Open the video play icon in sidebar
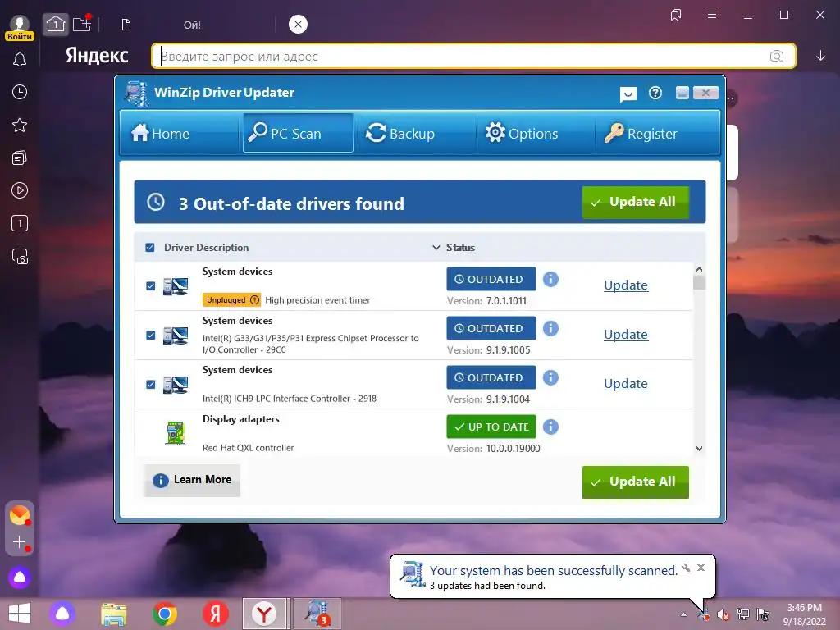Viewport: 840px width, 630px height. pyautogui.click(x=20, y=190)
